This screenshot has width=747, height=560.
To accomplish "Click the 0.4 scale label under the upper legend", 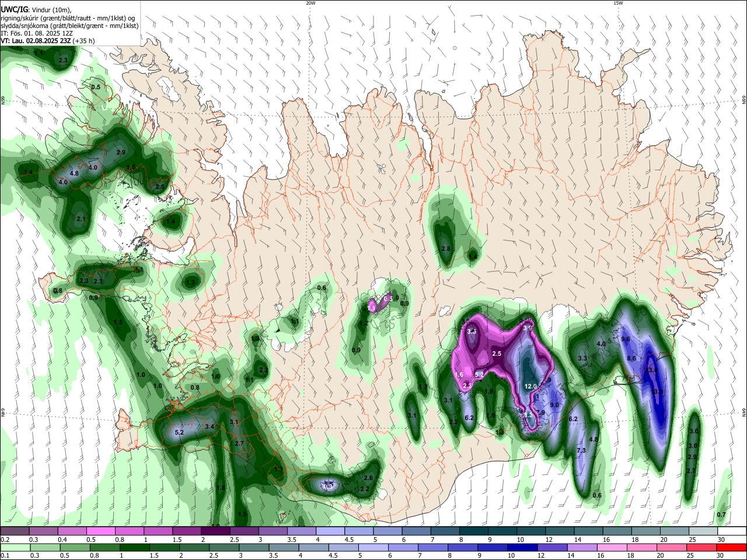I will [62, 540].
